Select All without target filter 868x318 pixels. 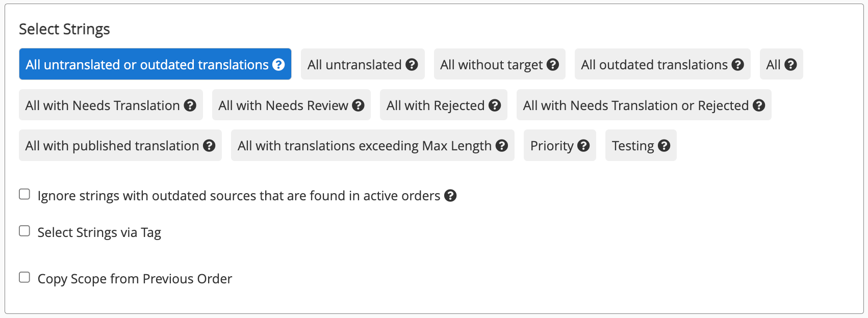[499, 64]
